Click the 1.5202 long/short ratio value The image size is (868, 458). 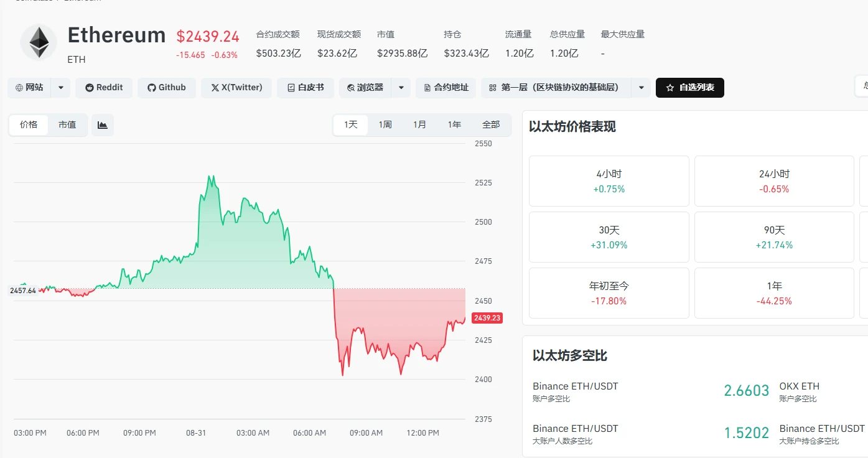(x=747, y=433)
